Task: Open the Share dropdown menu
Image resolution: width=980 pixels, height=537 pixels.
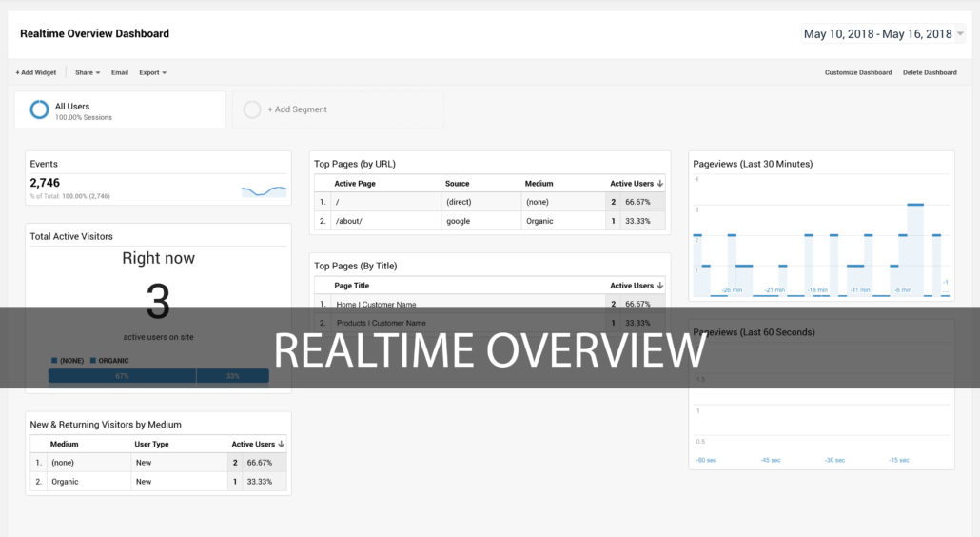Action: (x=88, y=72)
